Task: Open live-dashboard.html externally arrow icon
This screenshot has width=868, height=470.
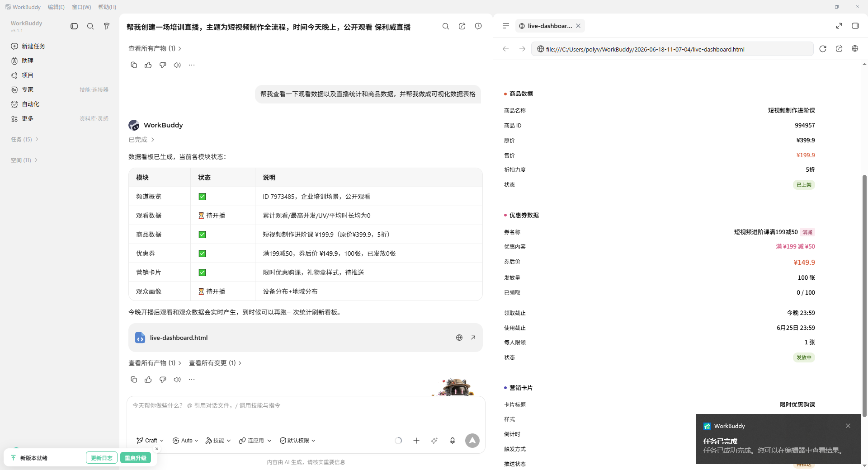Action: click(x=473, y=338)
